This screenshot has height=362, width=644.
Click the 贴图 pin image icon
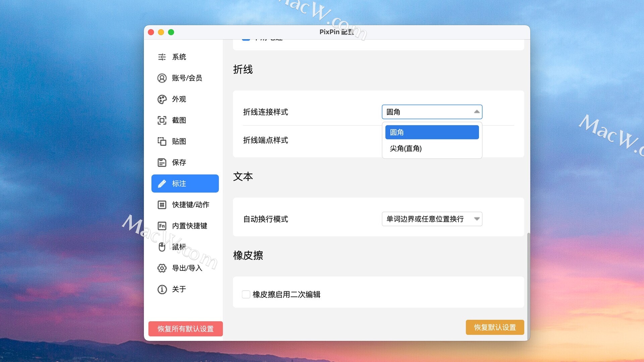(162, 141)
